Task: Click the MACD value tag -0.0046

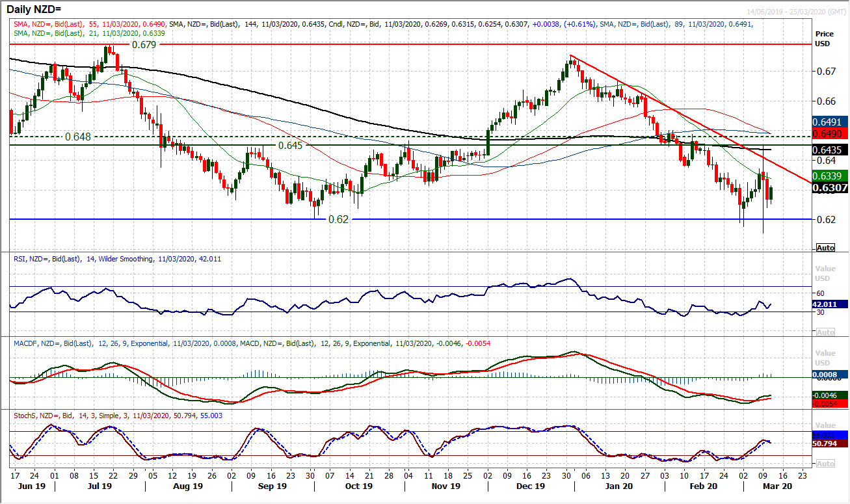Action: click(x=830, y=394)
